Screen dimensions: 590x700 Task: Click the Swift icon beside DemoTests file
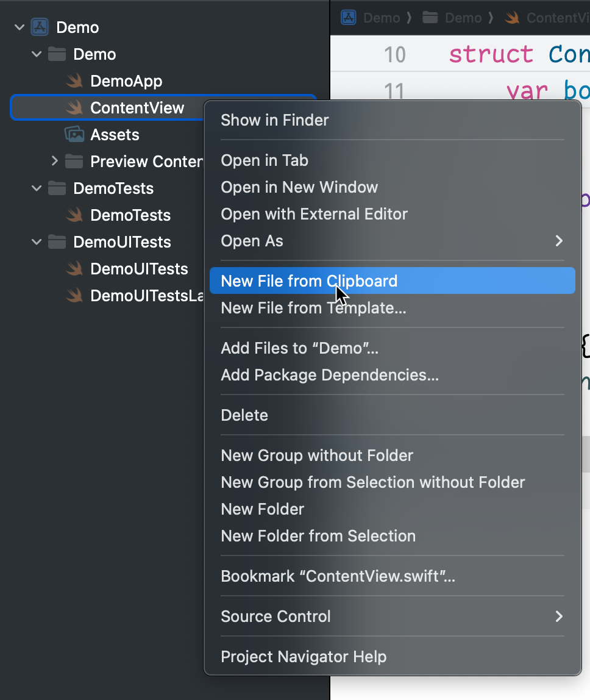[x=73, y=215]
